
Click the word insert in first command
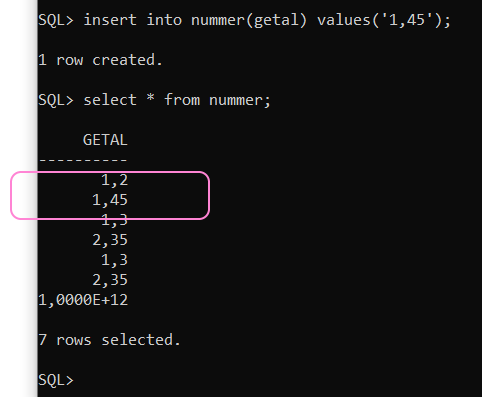pos(110,20)
